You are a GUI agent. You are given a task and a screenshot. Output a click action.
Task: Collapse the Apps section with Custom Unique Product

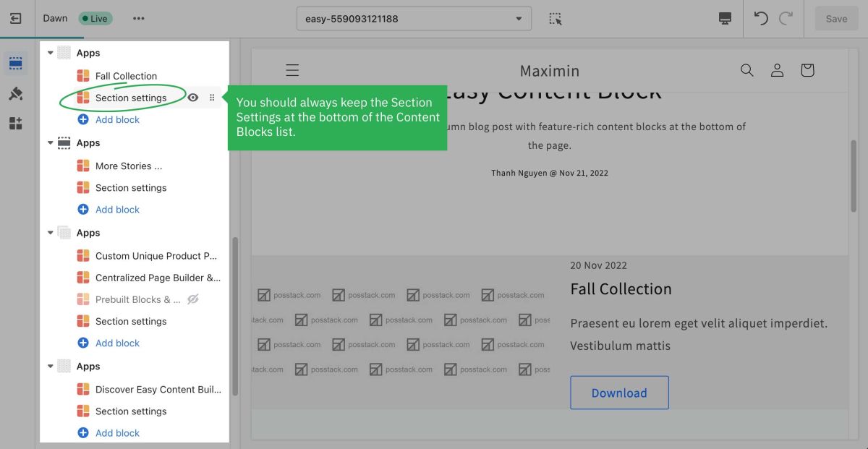coord(51,233)
